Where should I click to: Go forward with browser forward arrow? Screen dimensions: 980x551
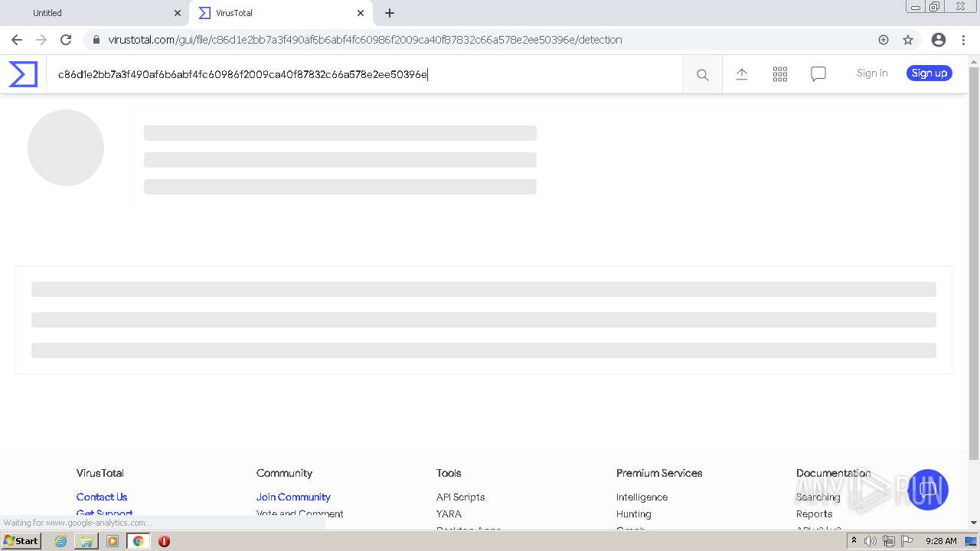(x=41, y=40)
